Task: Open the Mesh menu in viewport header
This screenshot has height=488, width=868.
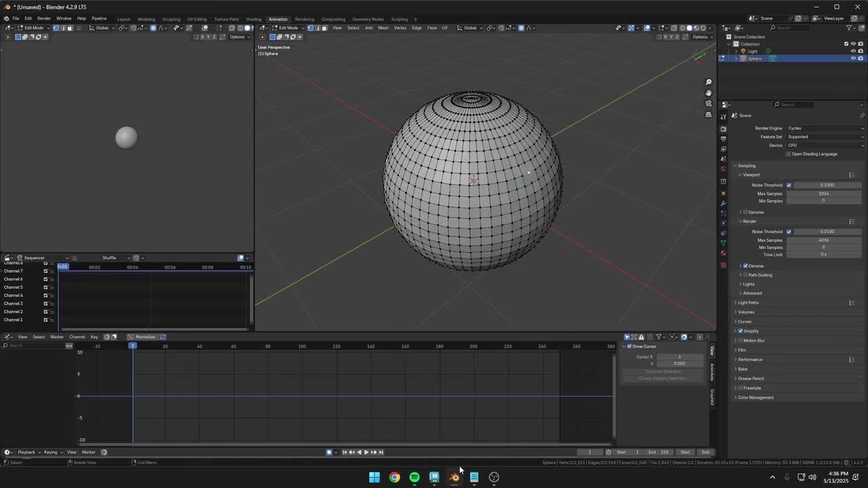Action: (383, 28)
